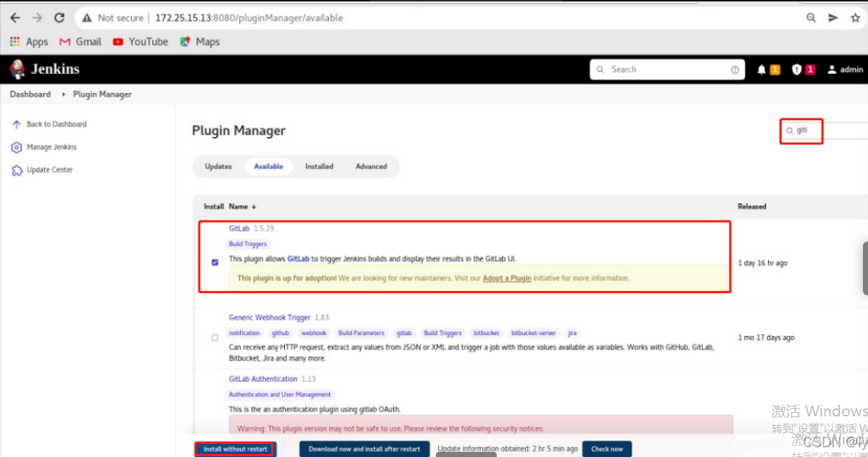Click the bitbucket-server tag

point(534,333)
